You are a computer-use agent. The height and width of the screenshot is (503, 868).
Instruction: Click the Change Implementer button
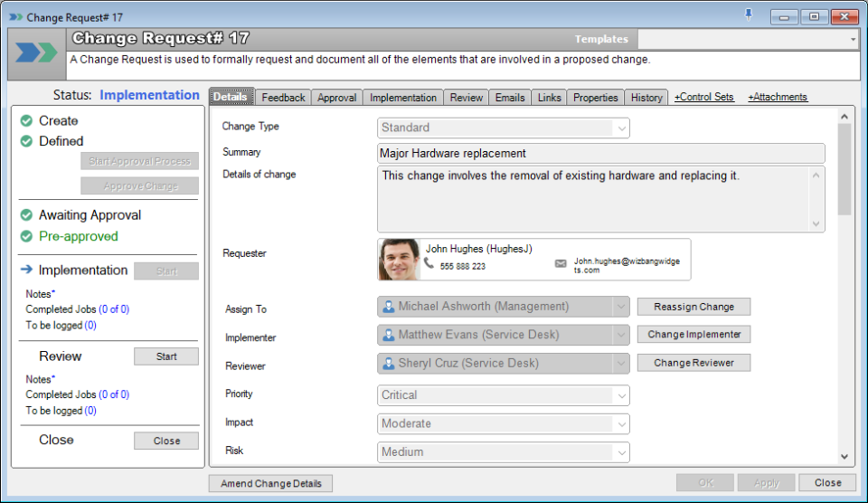[x=693, y=335]
